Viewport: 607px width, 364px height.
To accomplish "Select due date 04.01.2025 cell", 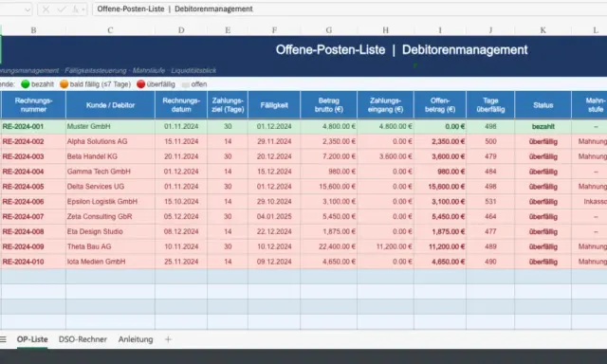I will (x=274, y=217).
